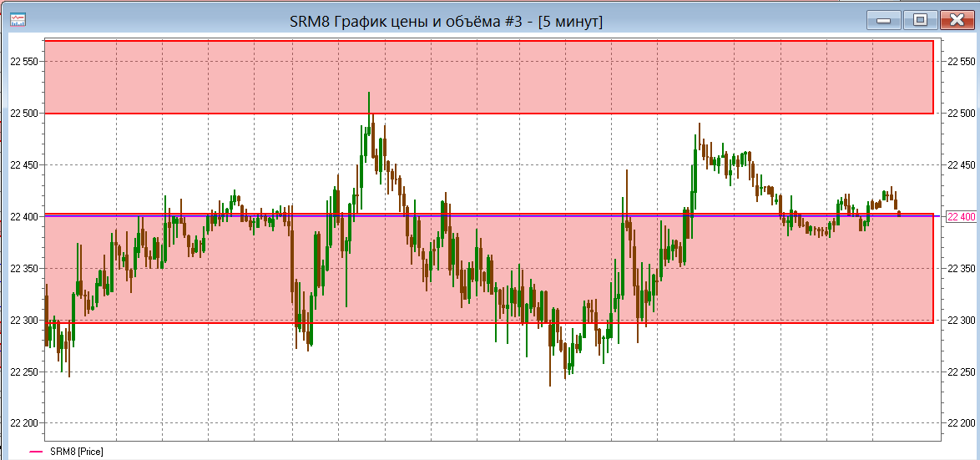
Task: Select the lower red zone rectangle near 22 350
Action: point(489,269)
